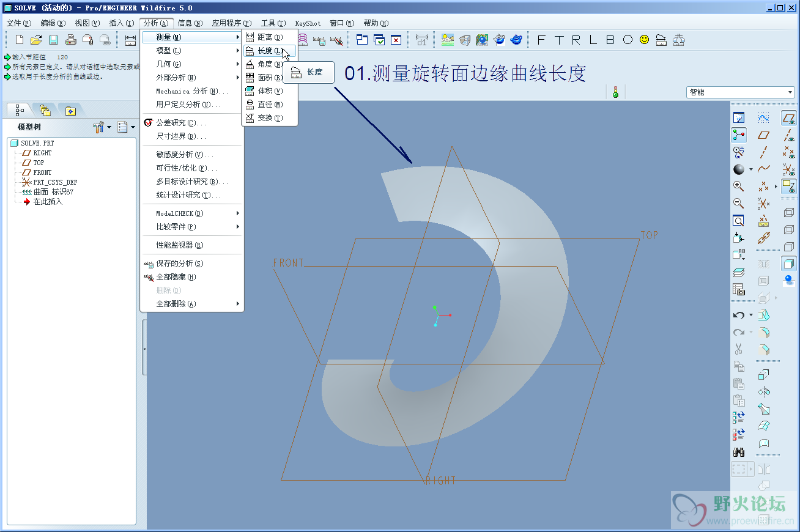Select the Extrude tool icon
Viewport: 800px width, 532px height.
pos(763,375)
